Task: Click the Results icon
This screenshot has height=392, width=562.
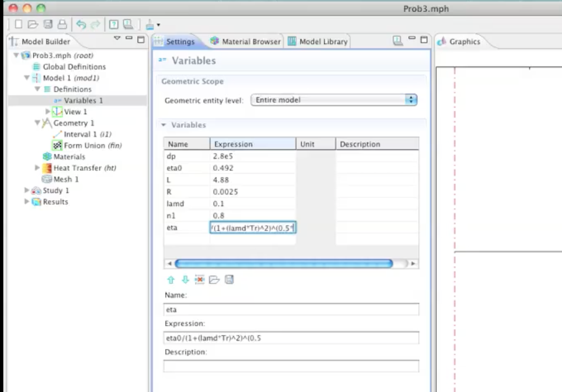Action: 36,202
